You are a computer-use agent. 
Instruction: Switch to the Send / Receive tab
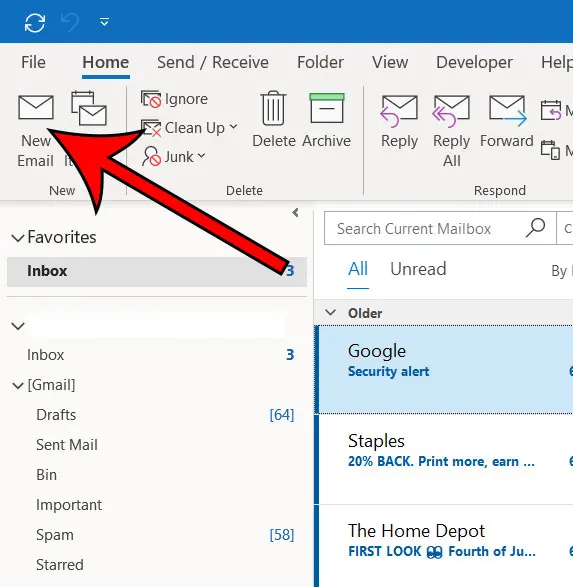(213, 62)
